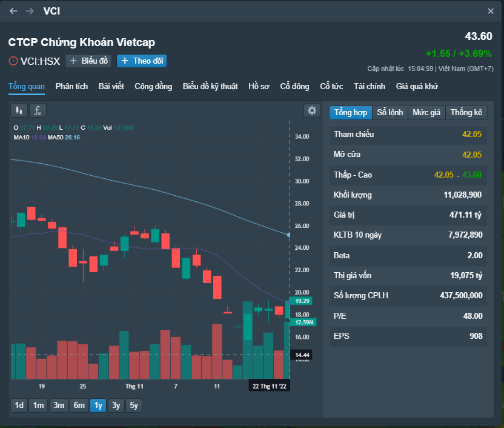
Task: Open the Cộng đồng tab
Action: pos(153,87)
